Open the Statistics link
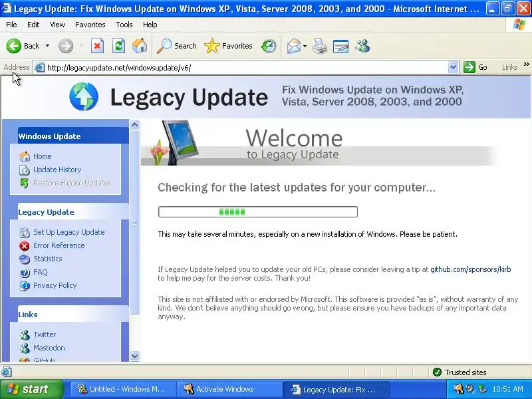The width and height of the screenshot is (532, 399). (47, 259)
